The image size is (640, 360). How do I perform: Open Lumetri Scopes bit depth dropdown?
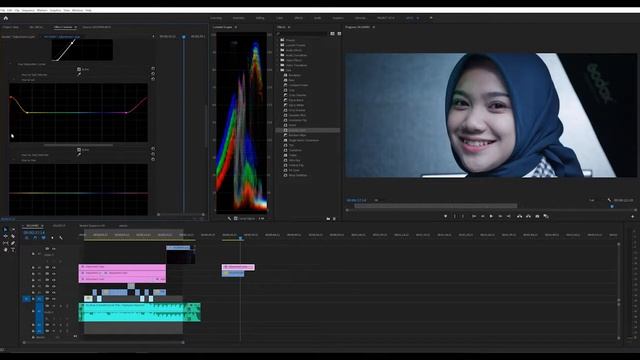pos(262,219)
